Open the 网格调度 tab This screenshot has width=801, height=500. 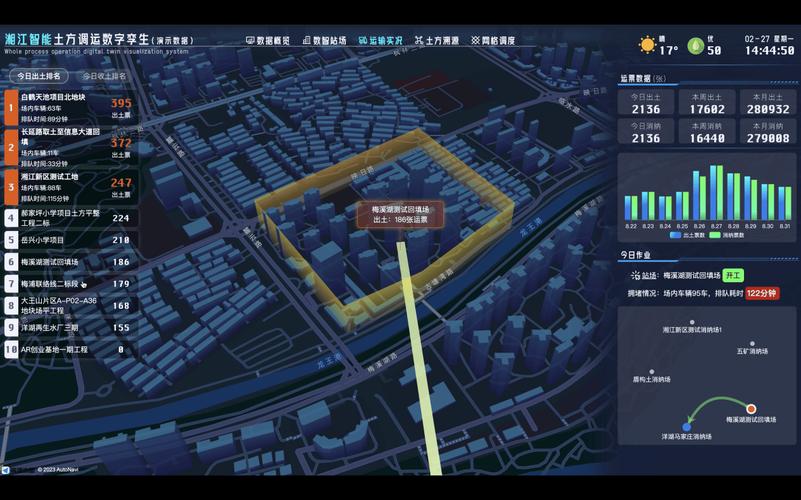pyautogui.click(x=493, y=40)
